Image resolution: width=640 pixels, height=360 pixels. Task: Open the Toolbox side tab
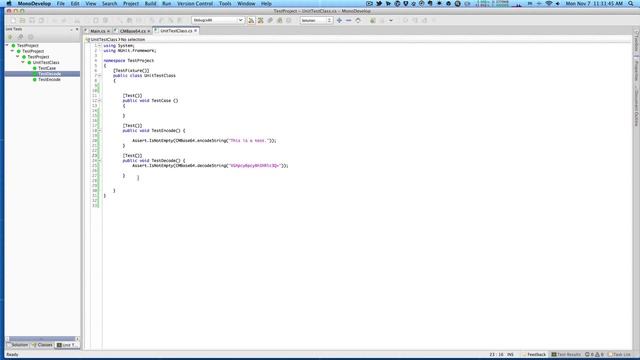coord(636,41)
